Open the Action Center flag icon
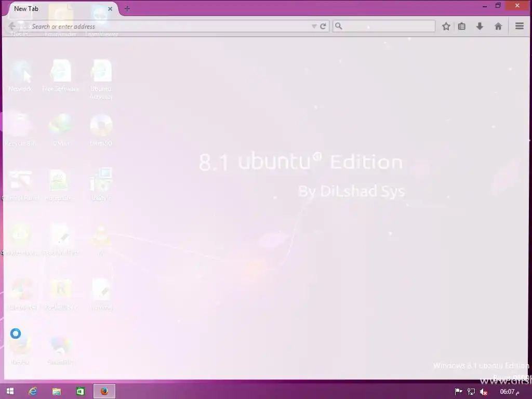The height and width of the screenshot is (399, 532). [x=458, y=392]
